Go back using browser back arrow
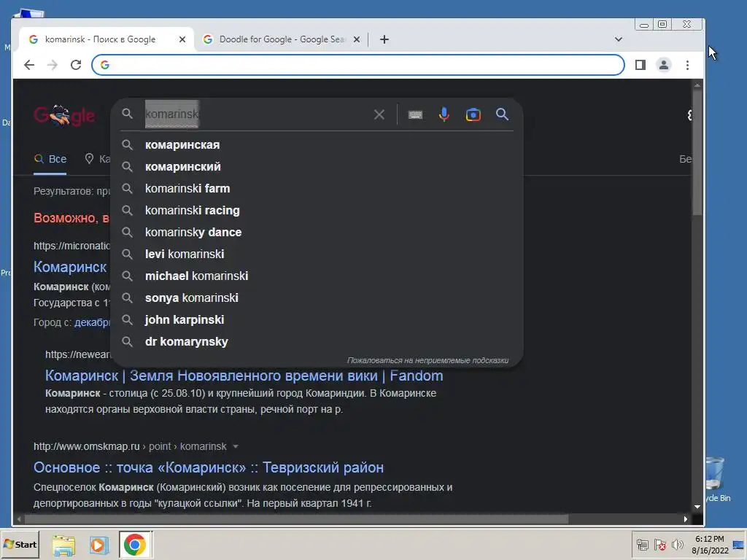 (29, 65)
